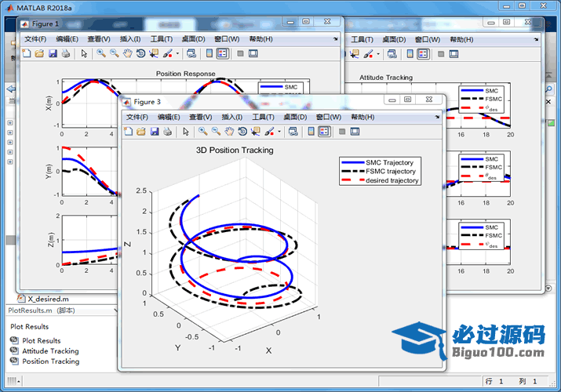
Task: Click Link Plot icon in Figure 3
Action: [x=293, y=132]
